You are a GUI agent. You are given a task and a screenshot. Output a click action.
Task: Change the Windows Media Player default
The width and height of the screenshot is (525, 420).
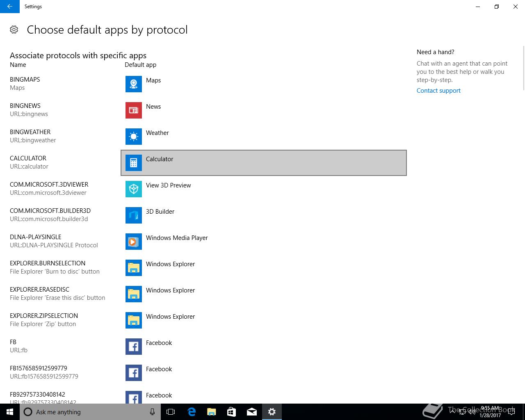click(264, 242)
